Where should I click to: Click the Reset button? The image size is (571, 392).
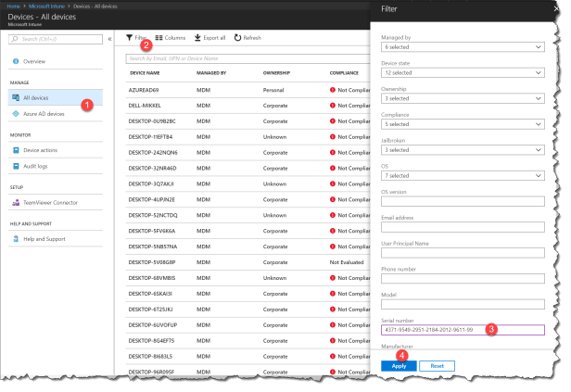[437, 366]
